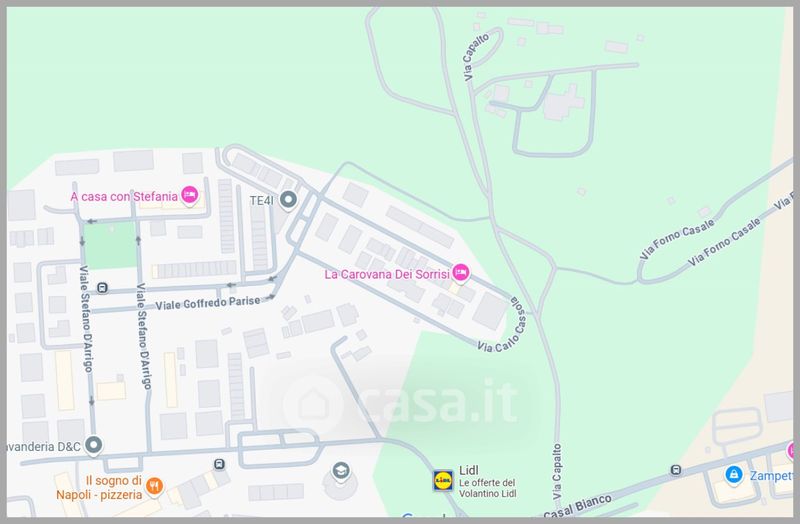Select bus stop icon near Viale Stefano D'Arrigo

[102, 288]
